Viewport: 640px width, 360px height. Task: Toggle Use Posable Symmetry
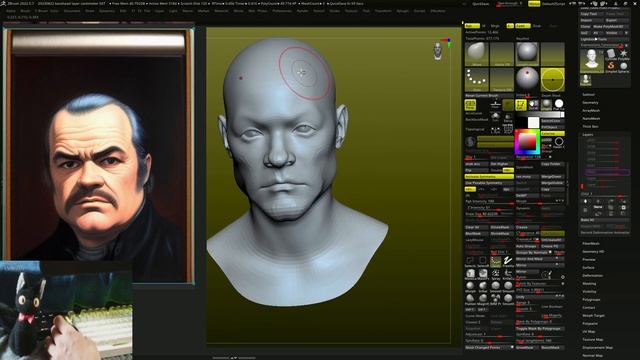tap(489, 183)
